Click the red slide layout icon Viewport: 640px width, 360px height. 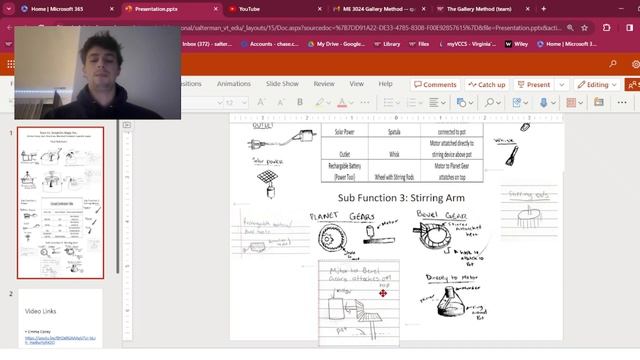(x=571, y=102)
